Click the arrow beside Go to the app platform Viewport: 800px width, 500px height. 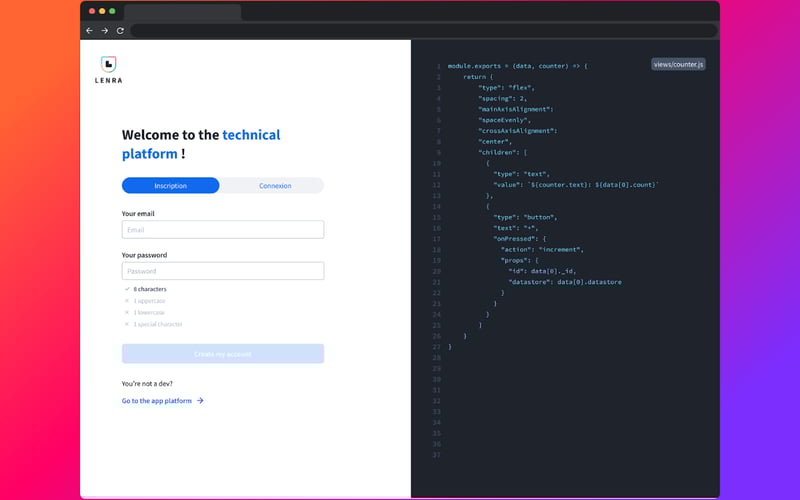coord(200,401)
